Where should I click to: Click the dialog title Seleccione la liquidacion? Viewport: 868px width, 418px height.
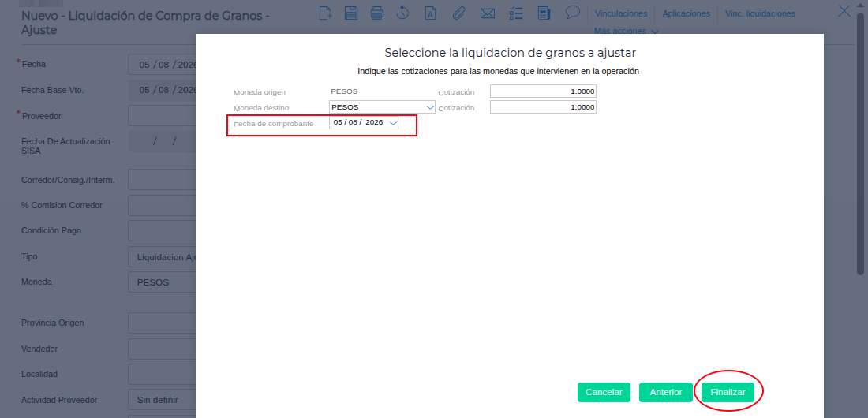510,53
